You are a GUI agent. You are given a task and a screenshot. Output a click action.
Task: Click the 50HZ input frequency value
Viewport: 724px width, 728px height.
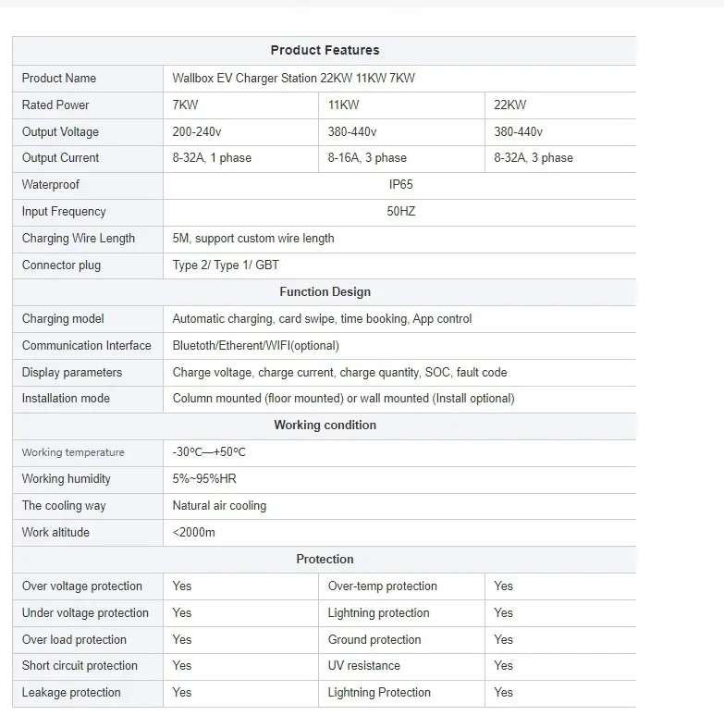click(401, 212)
